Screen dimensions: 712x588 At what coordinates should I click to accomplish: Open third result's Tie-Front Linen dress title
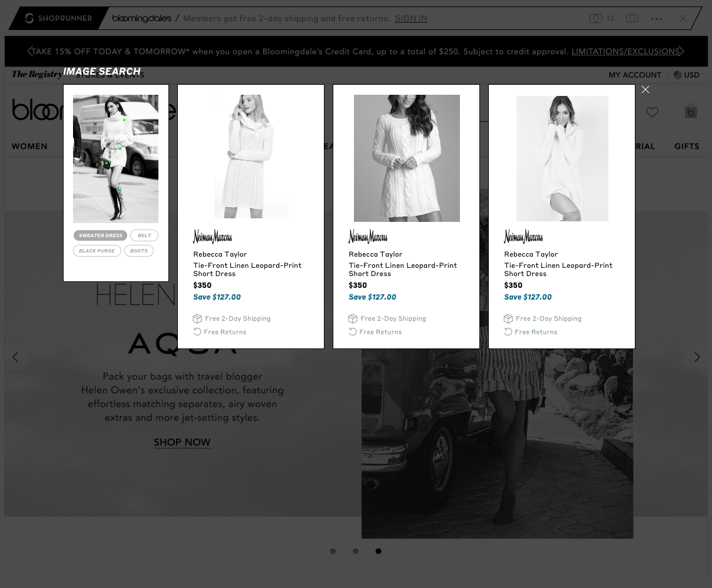coord(558,269)
